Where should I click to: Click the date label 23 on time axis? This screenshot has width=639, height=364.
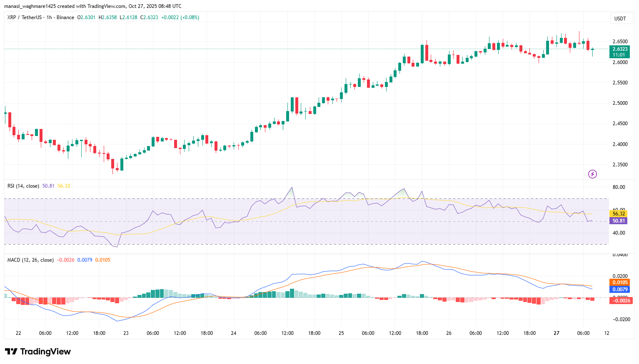(x=126, y=333)
